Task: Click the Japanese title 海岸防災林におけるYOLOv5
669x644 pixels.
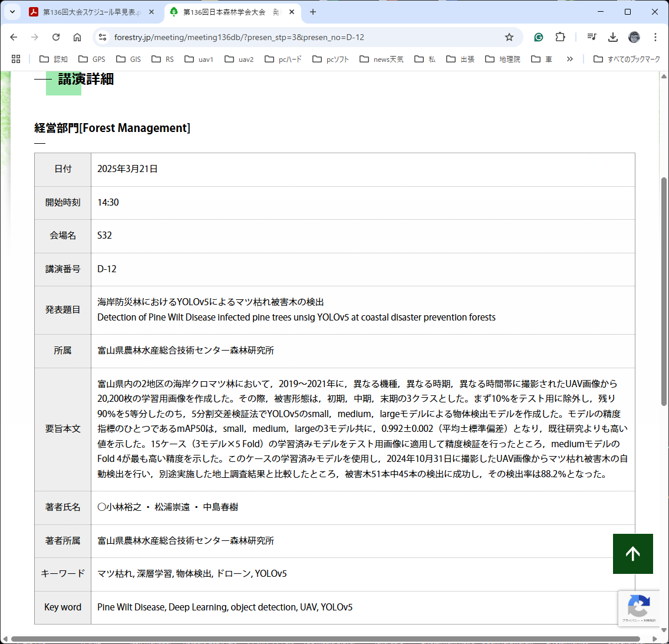Action: click(210, 302)
